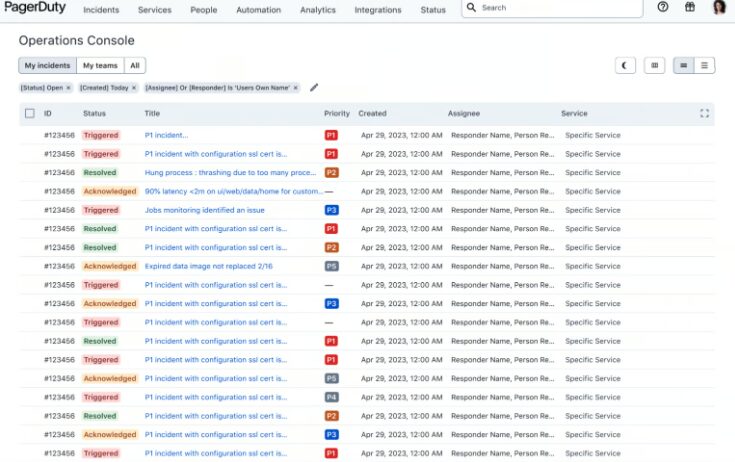This screenshot has width=735, height=462.
Task: Sort by the Priority column header
Action: point(337,113)
